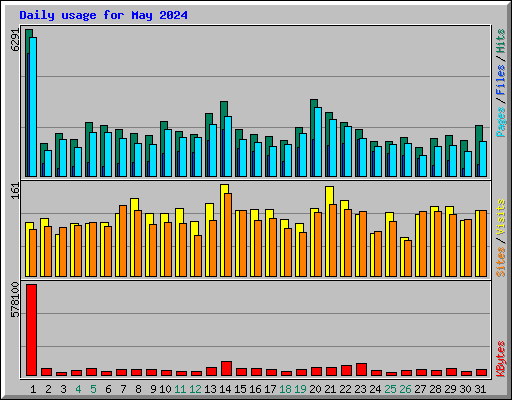This screenshot has height=400, width=512.
Task: Click the day 14 red KBytes bar
Action: click(226, 369)
